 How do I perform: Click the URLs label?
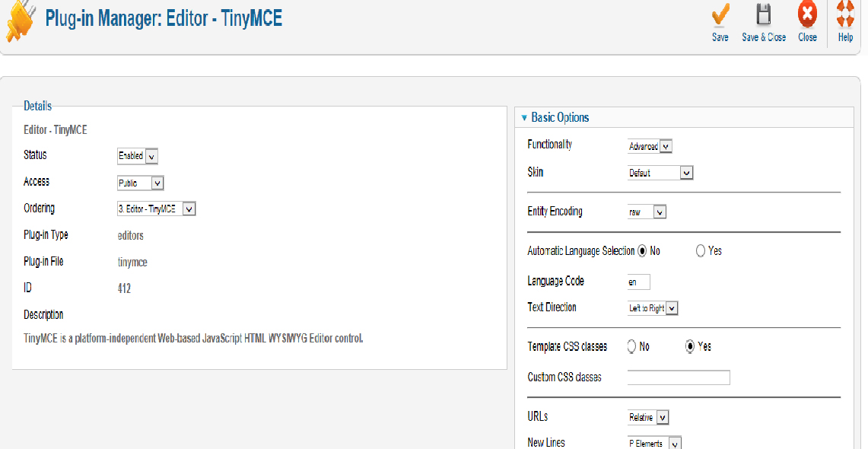[x=538, y=416]
